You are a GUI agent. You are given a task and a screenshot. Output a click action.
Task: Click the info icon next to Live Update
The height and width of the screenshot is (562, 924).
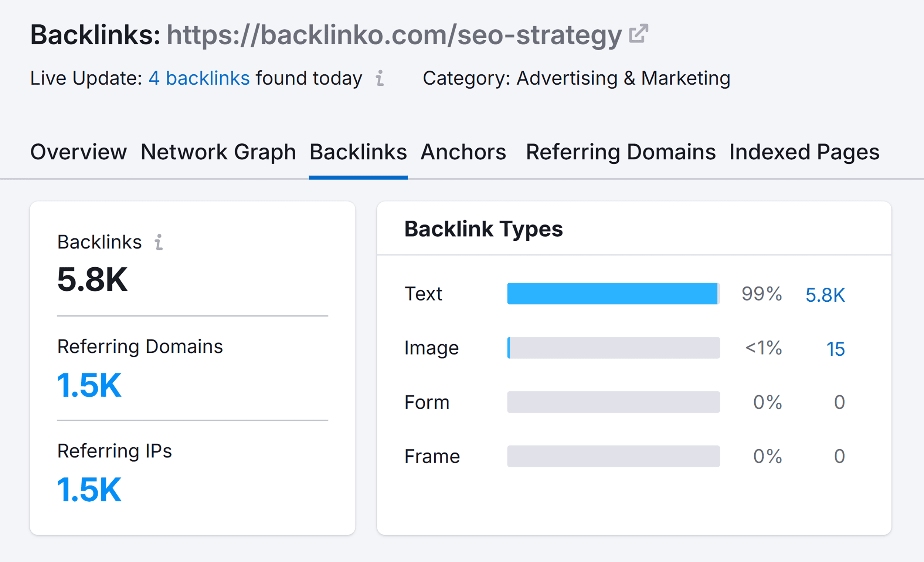tap(380, 78)
